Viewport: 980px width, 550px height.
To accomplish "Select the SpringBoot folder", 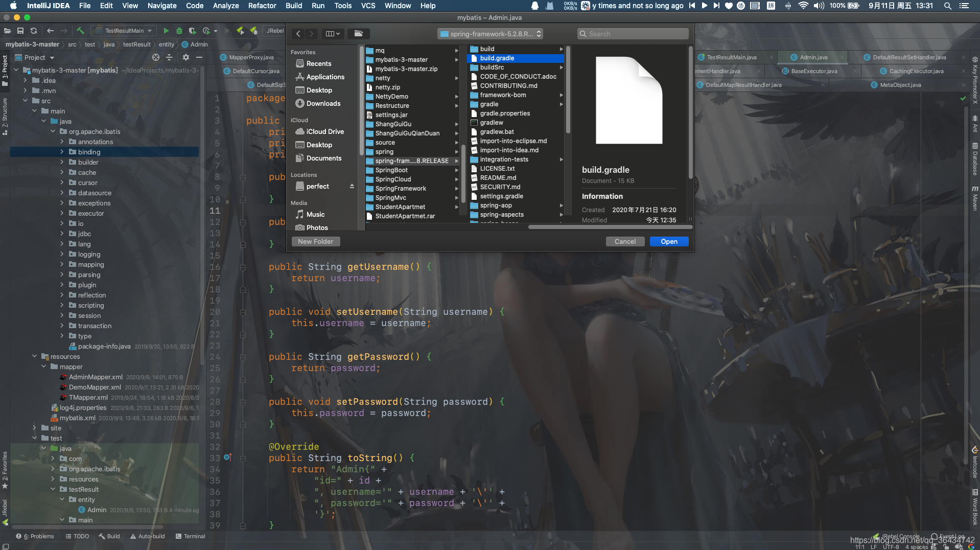I will (x=391, y=170).
